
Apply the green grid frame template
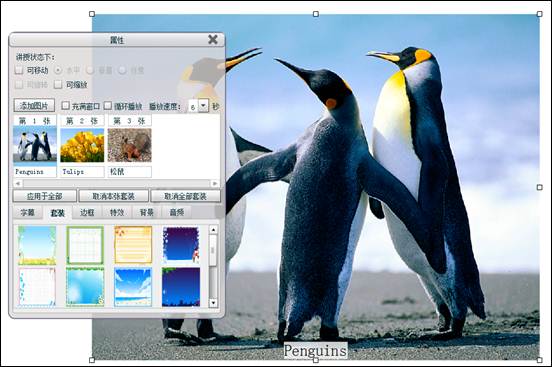tap(85, 245)
